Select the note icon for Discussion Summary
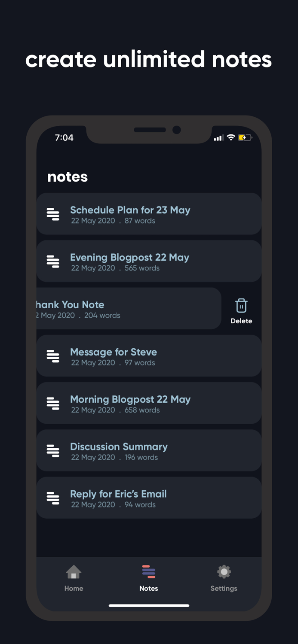298x644 pixels. [53, 450]
